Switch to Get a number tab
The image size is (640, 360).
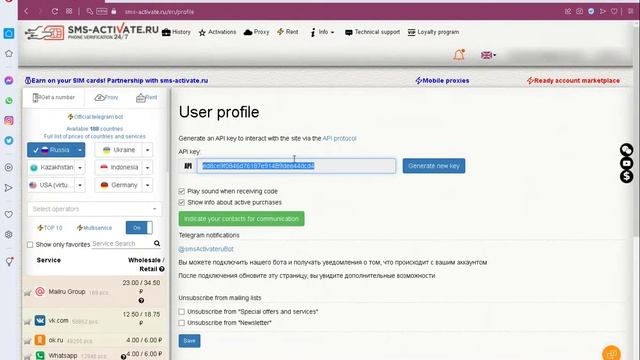[x=53, y=98]
